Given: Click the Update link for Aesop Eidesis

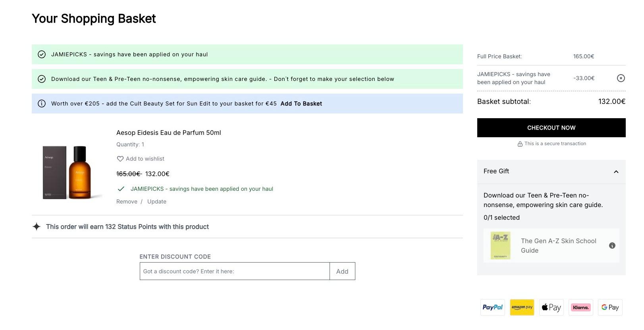Looking at the screenshot, I should (157, 201).
